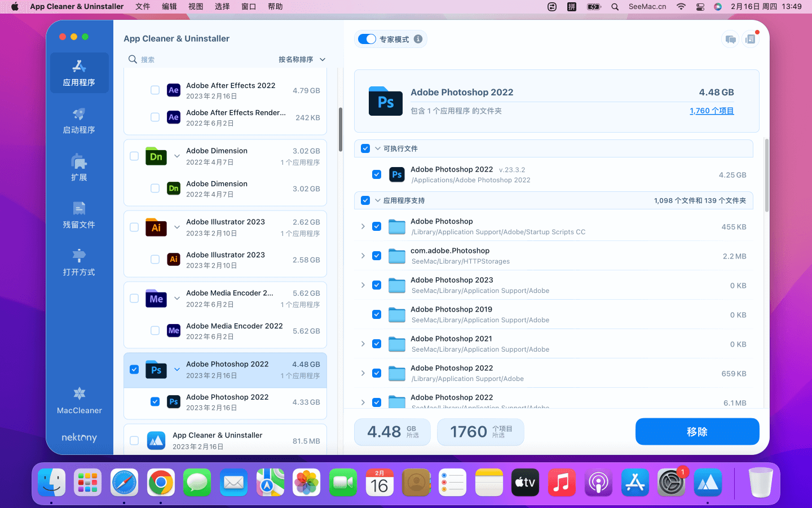Open App Store from the Dock
Image resolution: width=812 pixels, height=508 pixels.
click(x=635, y=483)
